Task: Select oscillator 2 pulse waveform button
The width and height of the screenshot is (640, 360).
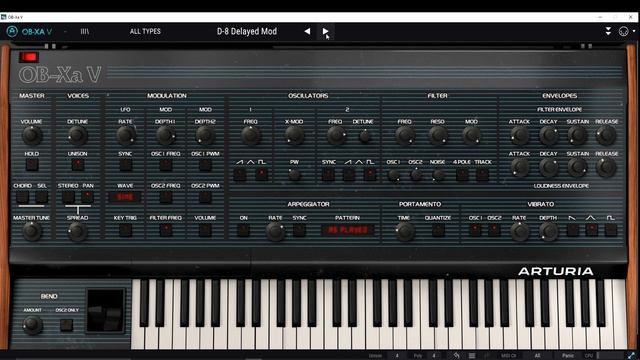Action: pyautogui.click(x=370, y=174)
